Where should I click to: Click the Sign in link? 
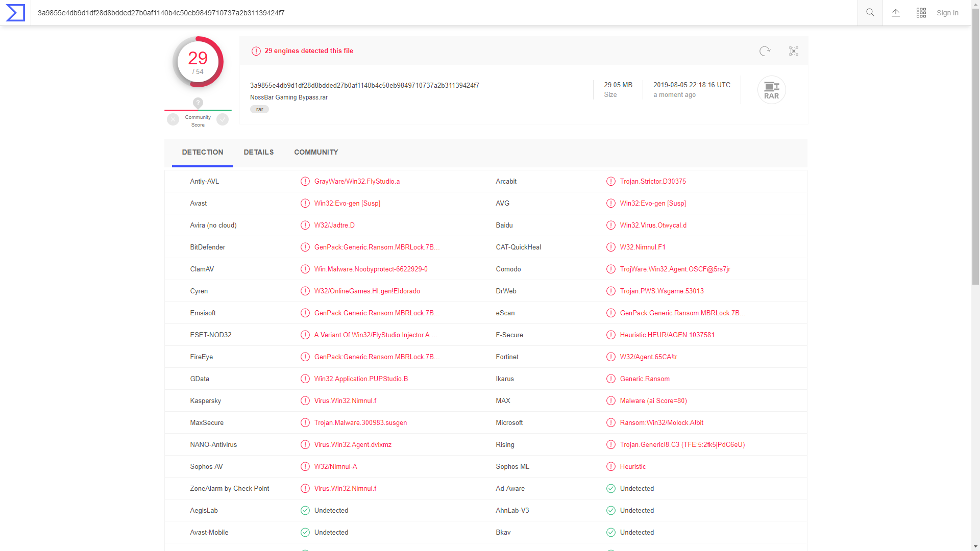[x=947, y=13]
